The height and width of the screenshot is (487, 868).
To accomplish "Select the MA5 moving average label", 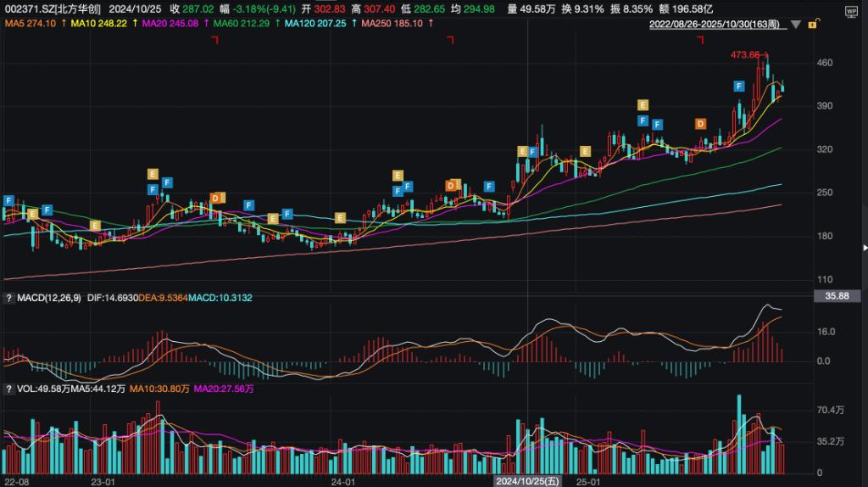I will (30, 23).
